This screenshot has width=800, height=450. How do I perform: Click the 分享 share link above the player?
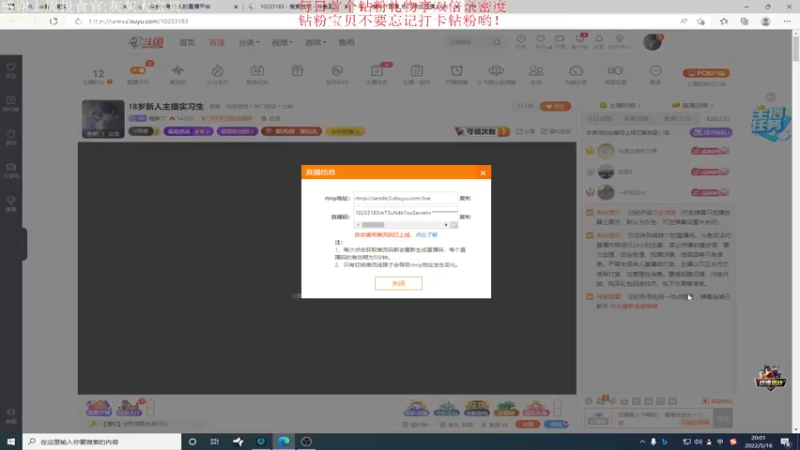(526, 132)
